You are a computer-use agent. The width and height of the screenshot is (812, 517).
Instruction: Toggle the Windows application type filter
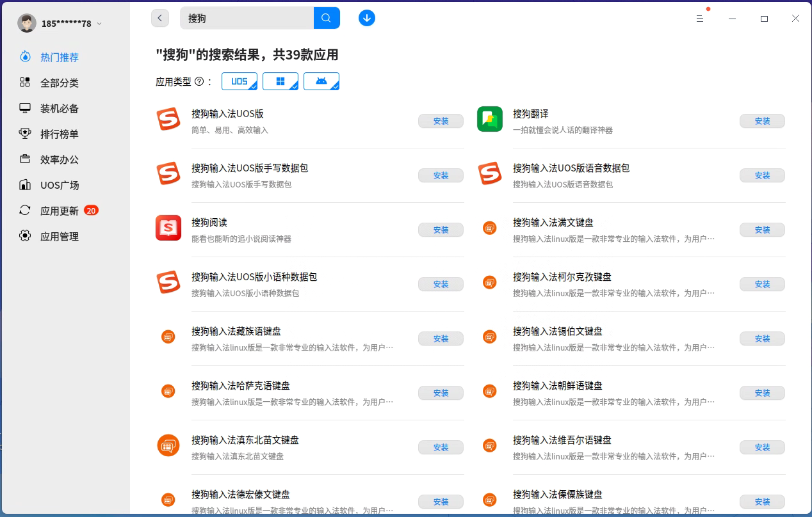(x=280, y=81)
